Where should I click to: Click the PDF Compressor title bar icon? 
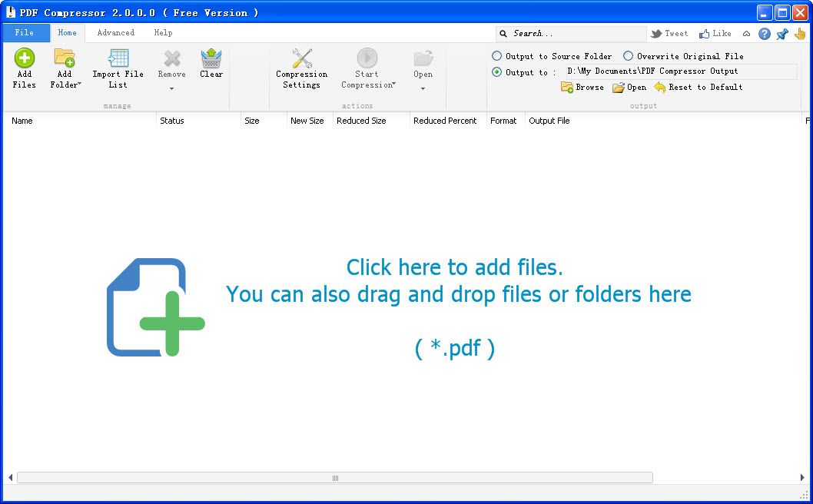pyautogui.click(x=10, y=12)
